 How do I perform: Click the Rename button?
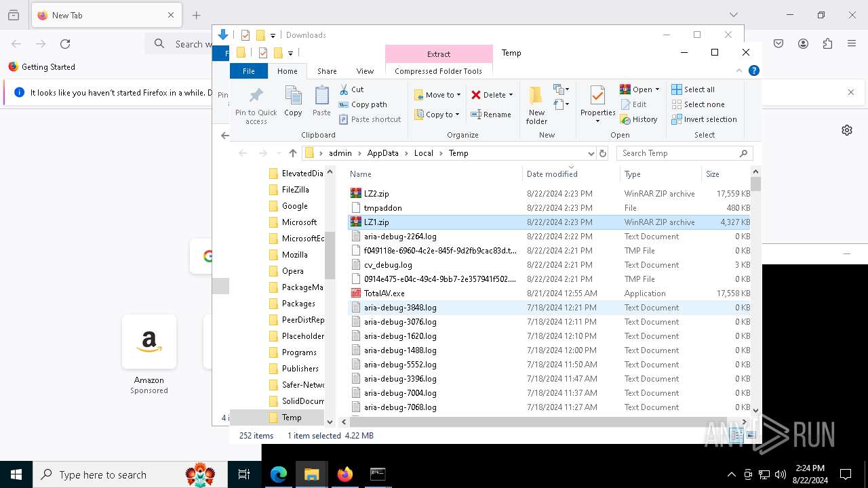(492, 115)
